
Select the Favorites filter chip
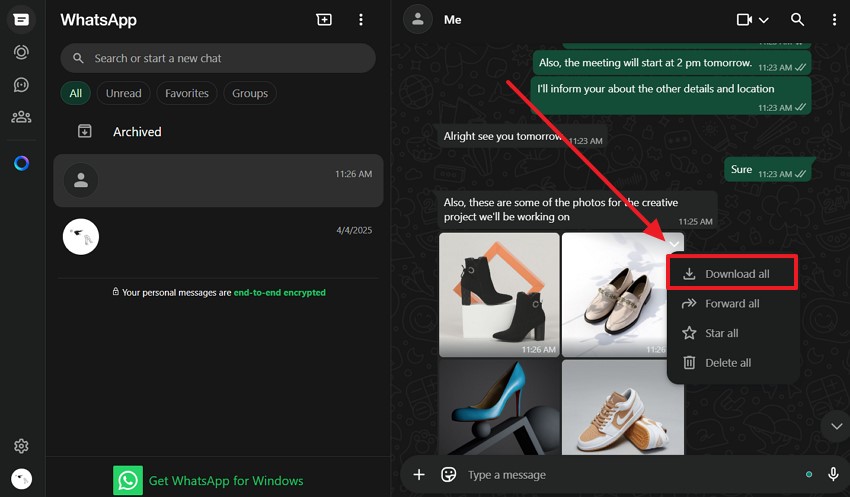click(187, 93)
